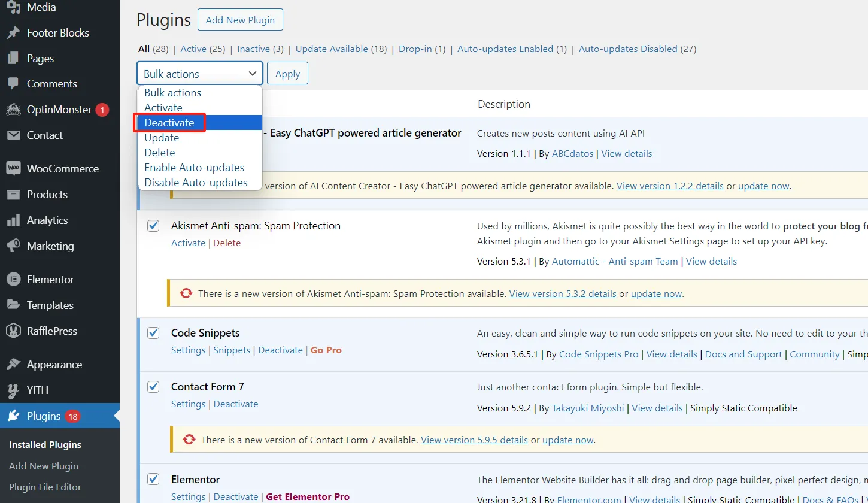
Task: Click the Description column header
Action: click(504, 104)
